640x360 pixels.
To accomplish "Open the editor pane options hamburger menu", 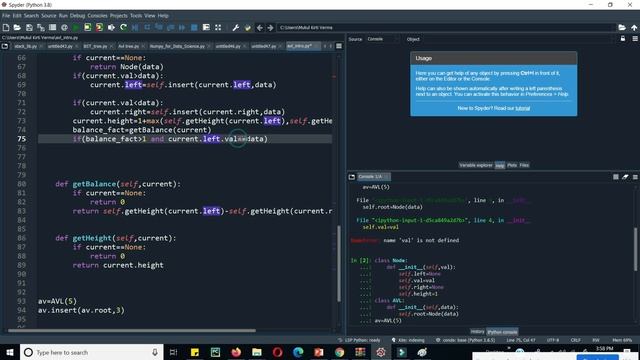I will (339, 46).
